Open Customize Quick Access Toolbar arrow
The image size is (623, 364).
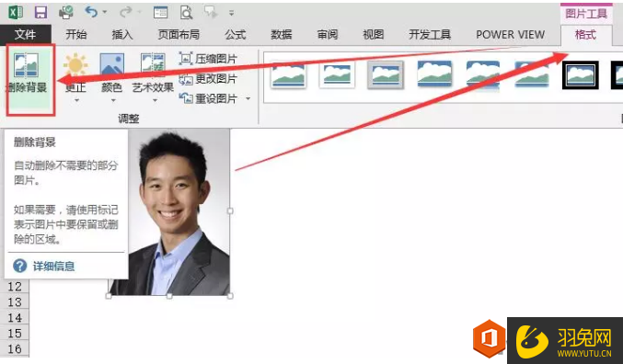[231, 13]
